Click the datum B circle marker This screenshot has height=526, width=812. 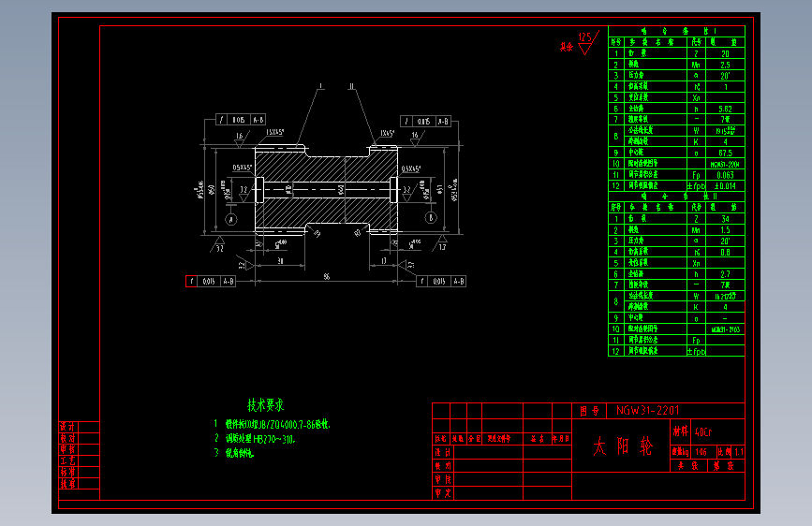(x=431, y=217)
